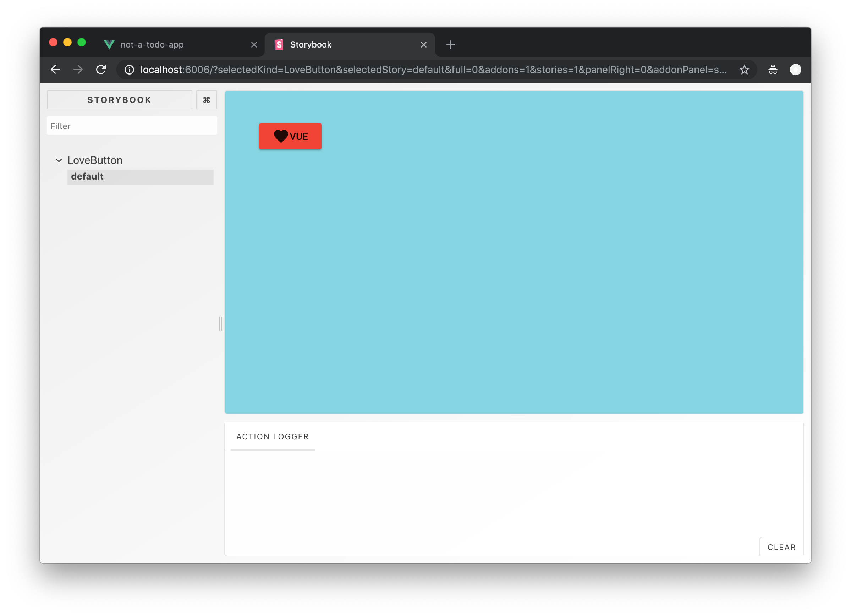
Task: Click the heart icon inside VUE button
Action: tap(281, 136)
